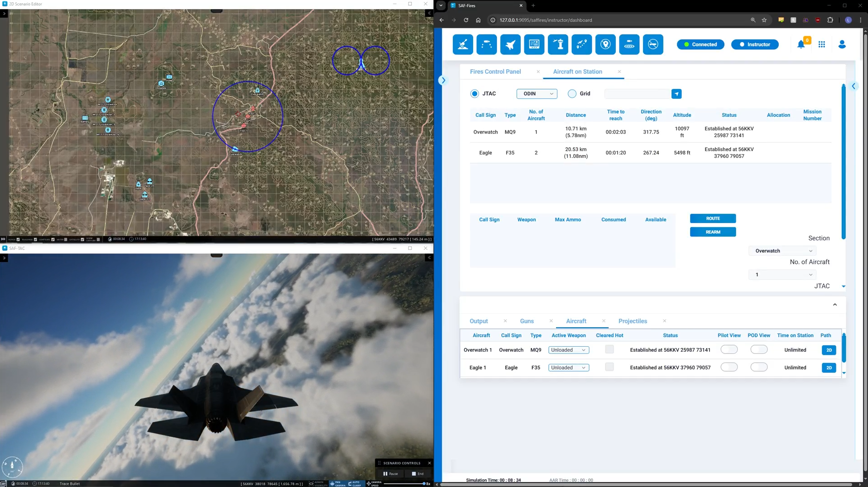Switch to the Projectiles tab
868x487 pixels.
point(632,321)
